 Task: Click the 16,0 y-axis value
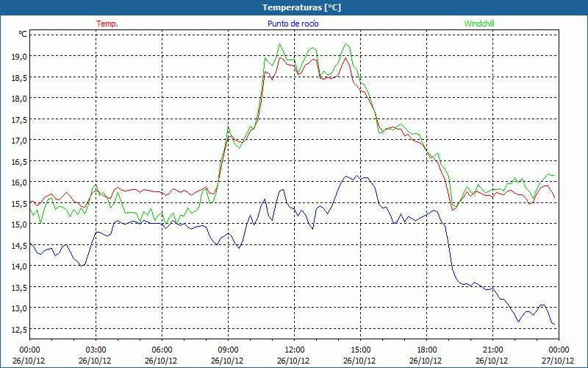pos(21,183)
